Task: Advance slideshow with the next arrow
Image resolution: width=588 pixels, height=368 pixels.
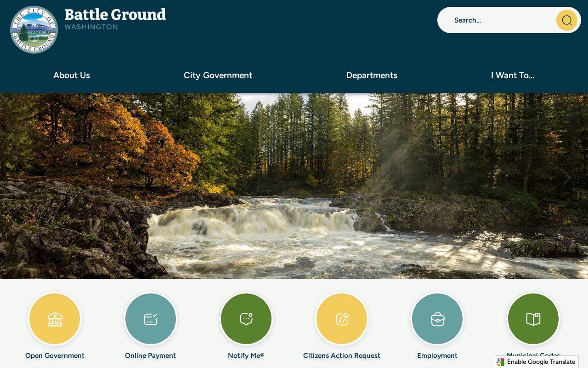Action: pyautogui.click(x=567, y=178)
